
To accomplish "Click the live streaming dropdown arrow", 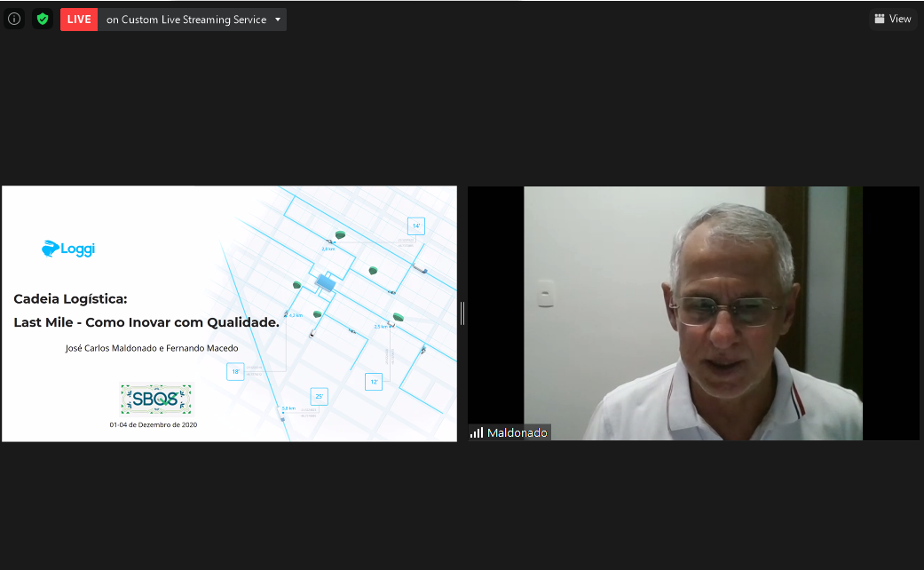I will pos(278,20).
